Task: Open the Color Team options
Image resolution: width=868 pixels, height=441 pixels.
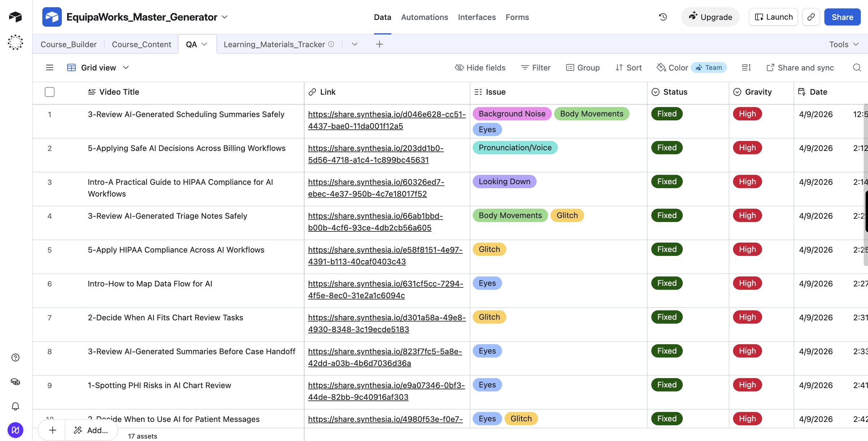Action: [x=691, y=68]
